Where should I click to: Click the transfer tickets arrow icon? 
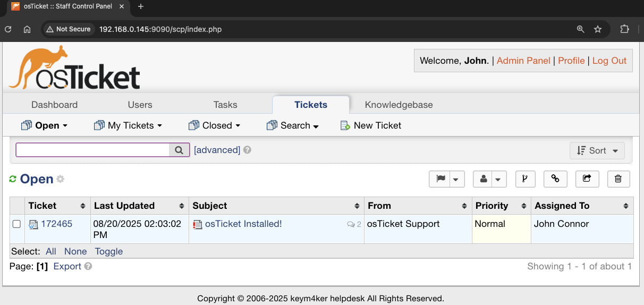(587, 179)
